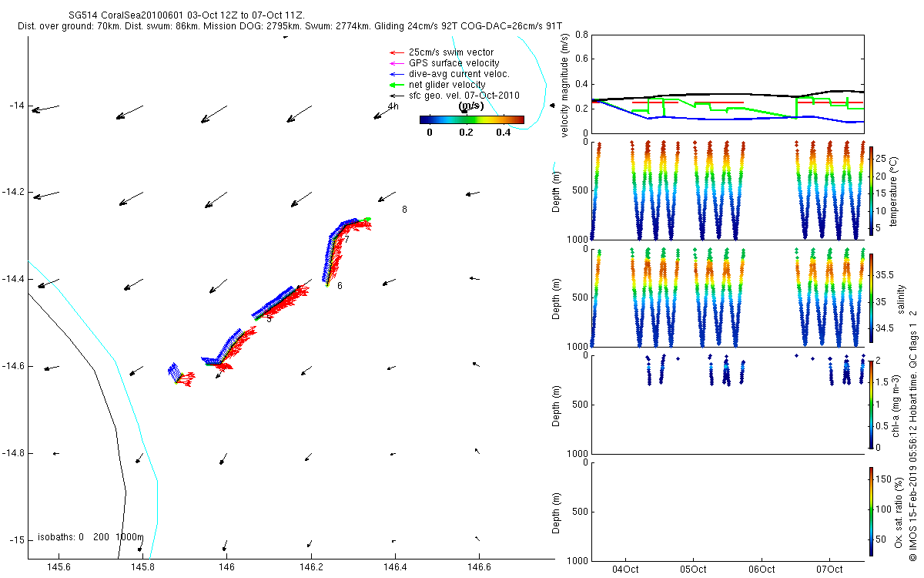
Task: Select the '25cm/s swim vector' legend label
Action: click(451, 52)
